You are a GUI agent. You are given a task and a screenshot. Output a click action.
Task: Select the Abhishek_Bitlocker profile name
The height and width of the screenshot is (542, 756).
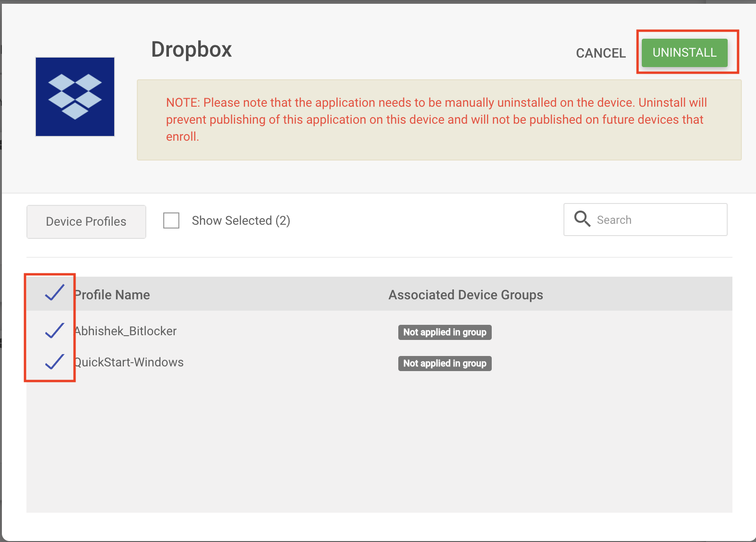(x=125, y=331)
